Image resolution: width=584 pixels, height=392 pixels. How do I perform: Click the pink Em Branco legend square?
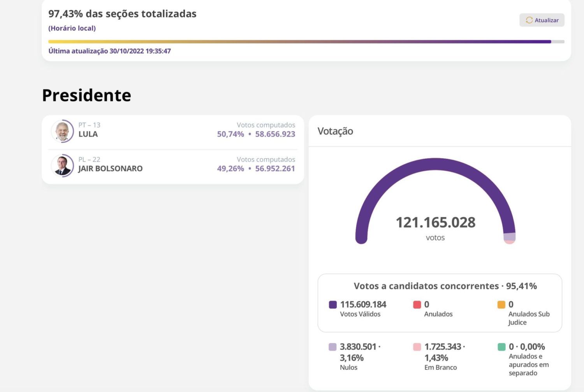point(417,347)
